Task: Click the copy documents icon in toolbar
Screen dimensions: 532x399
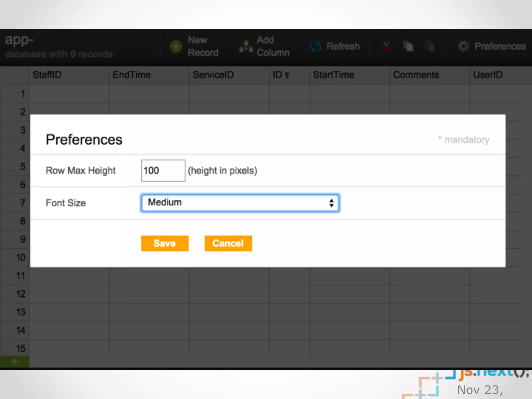Action: coord(408,46)
